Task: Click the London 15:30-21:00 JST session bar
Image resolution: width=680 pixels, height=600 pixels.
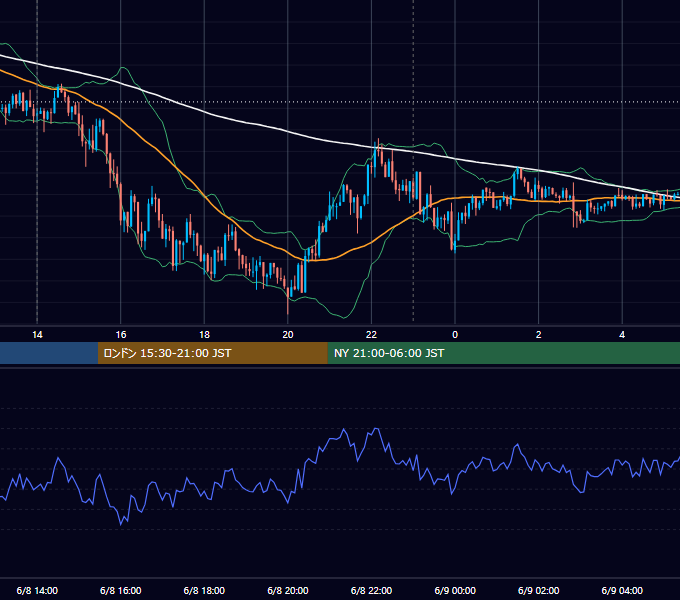Action: click(212, 353)
